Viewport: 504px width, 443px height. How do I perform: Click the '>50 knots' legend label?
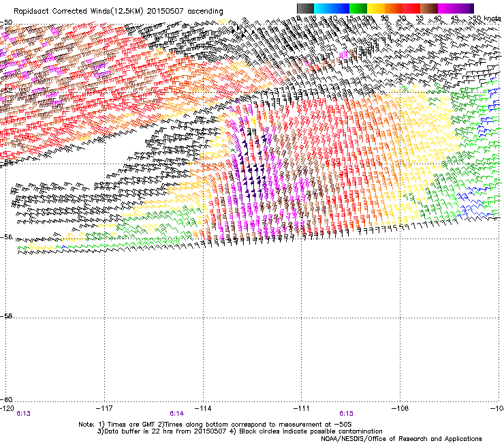point(485,18)
